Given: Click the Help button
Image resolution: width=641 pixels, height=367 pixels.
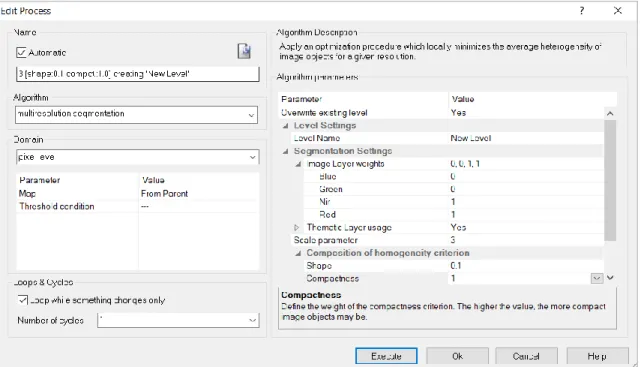Looking at the screenshot, I should (597, 356).
